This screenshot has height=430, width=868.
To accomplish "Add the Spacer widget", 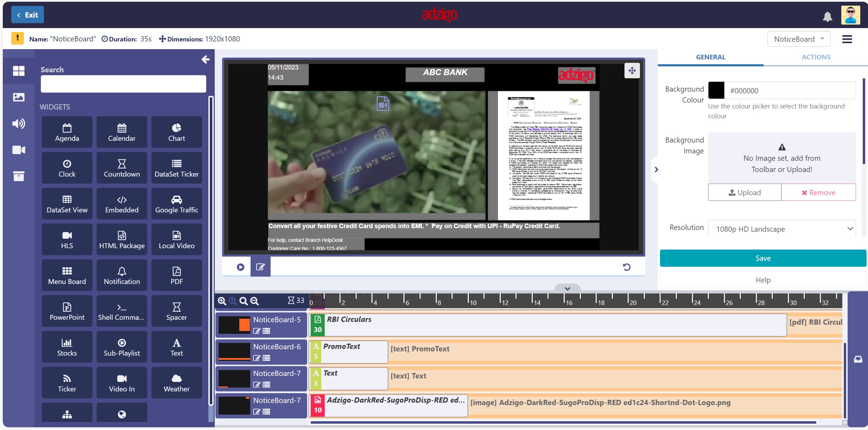I will [x=176, y=311].
